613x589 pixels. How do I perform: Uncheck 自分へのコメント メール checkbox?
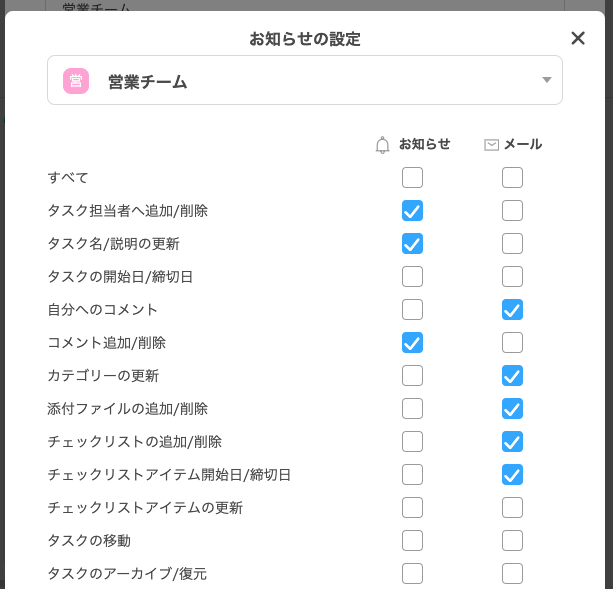click(512, 310)
